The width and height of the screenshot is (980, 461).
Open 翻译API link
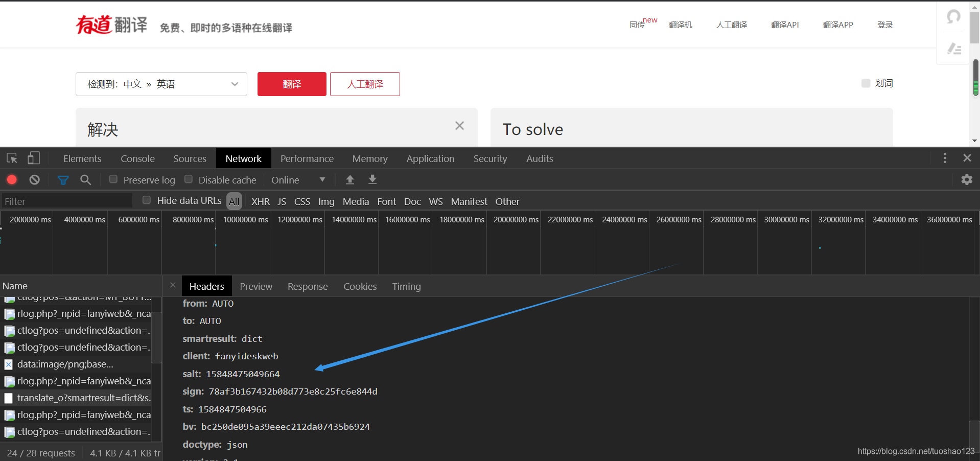pyautogui.click(x=785, y=25)
